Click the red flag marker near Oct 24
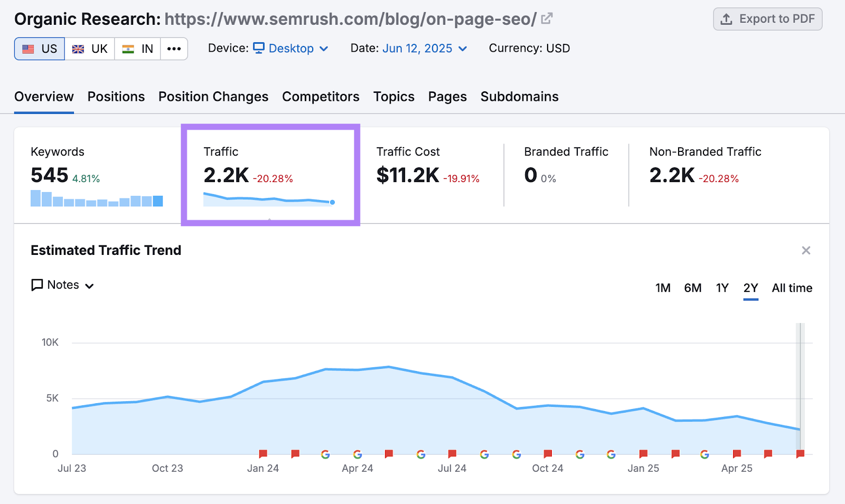The image size is (845, 504). pos(548,453)
